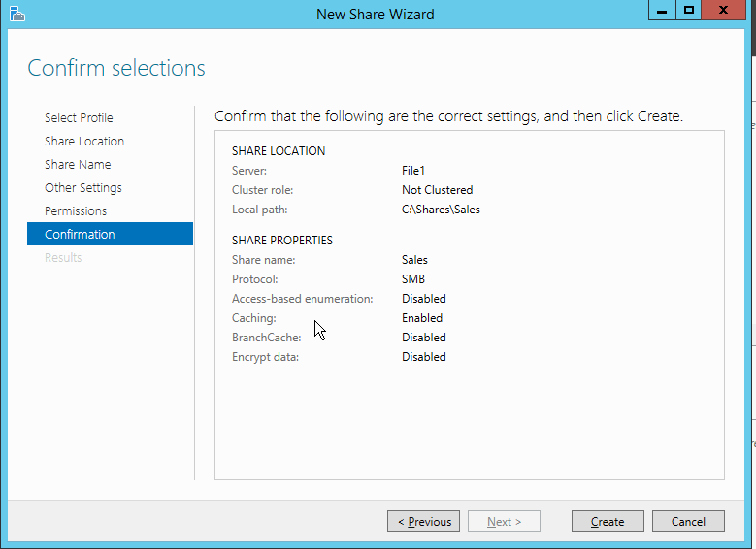Cancel the share wizard
This screenshot has width=756, height=549.
688,521
